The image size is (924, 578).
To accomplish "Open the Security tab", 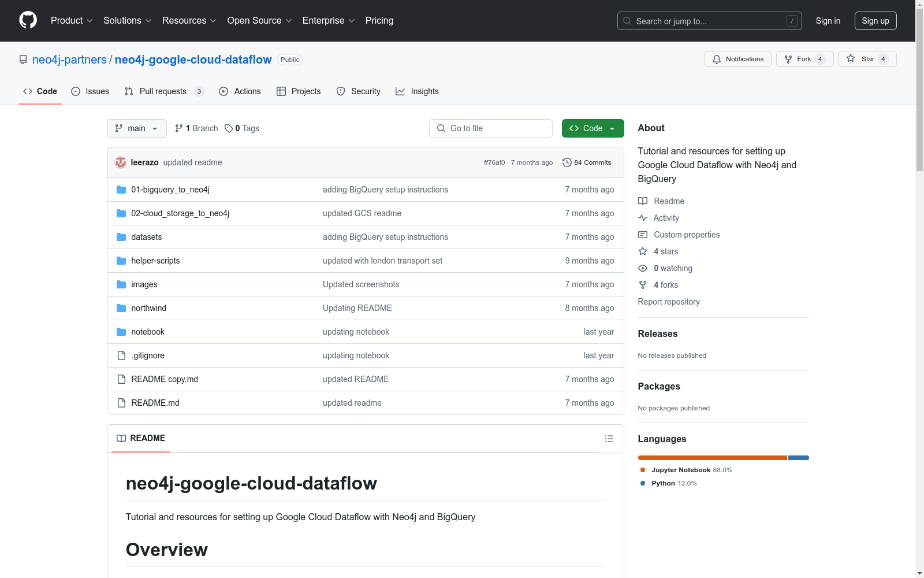I will (358, 91).
